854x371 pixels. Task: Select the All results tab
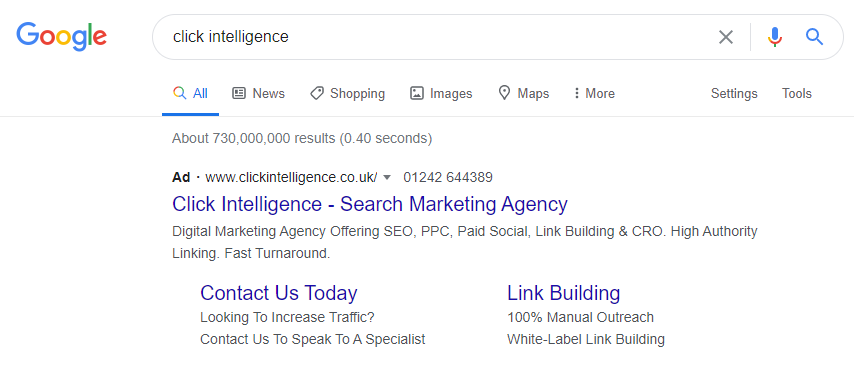191,94
